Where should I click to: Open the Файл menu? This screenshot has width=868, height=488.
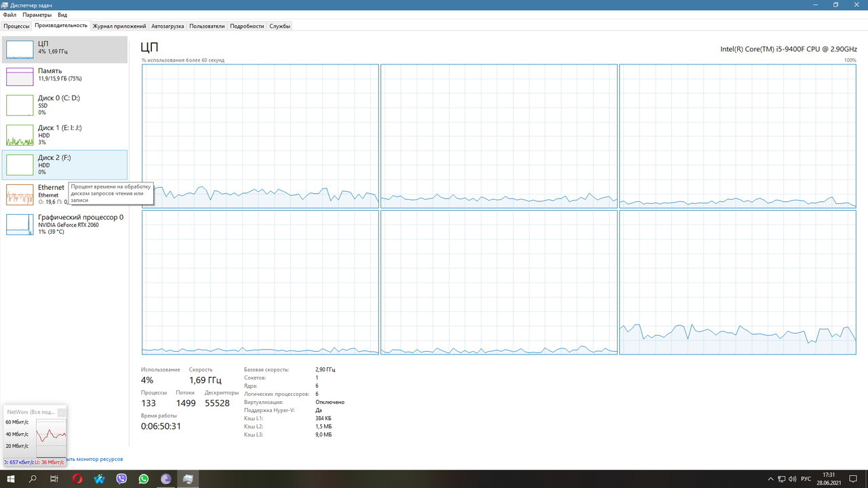click(9, 14)
